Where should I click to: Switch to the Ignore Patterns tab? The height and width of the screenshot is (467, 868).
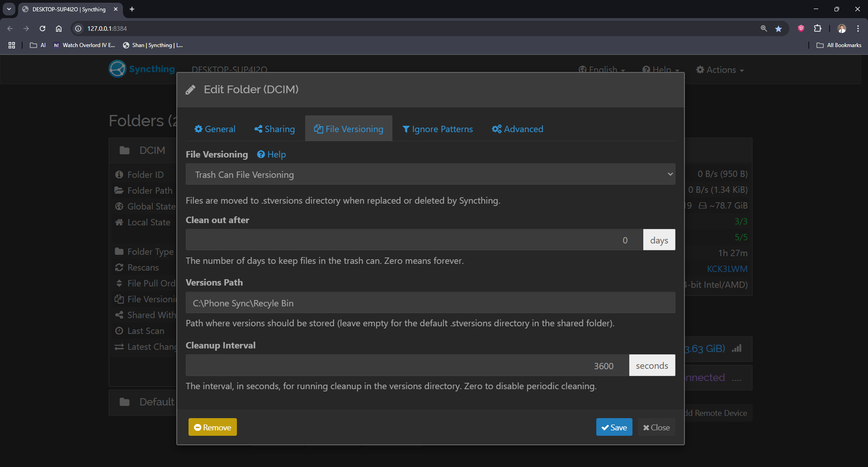437,129
